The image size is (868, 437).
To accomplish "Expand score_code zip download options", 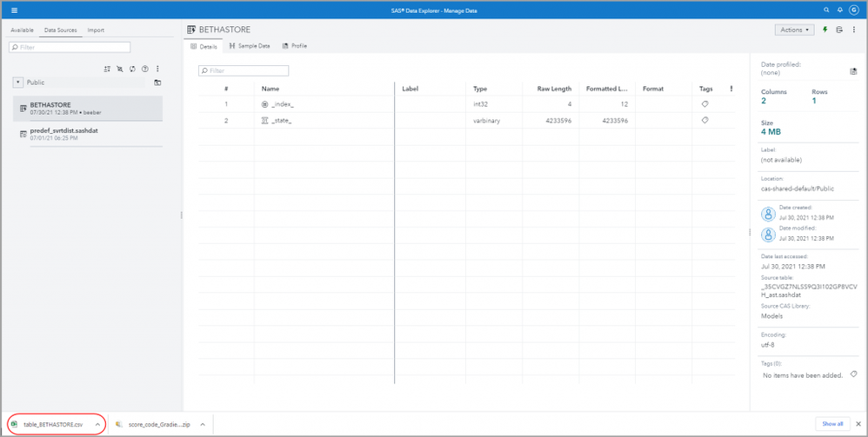I will pos(203,424).
